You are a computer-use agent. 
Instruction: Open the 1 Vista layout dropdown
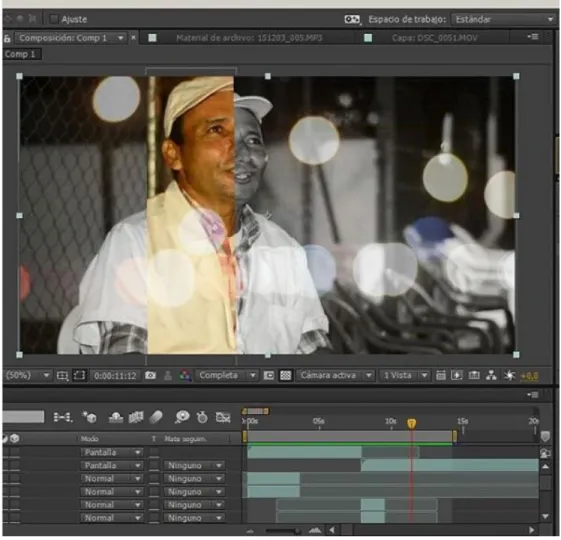click(x=404, y=375)
